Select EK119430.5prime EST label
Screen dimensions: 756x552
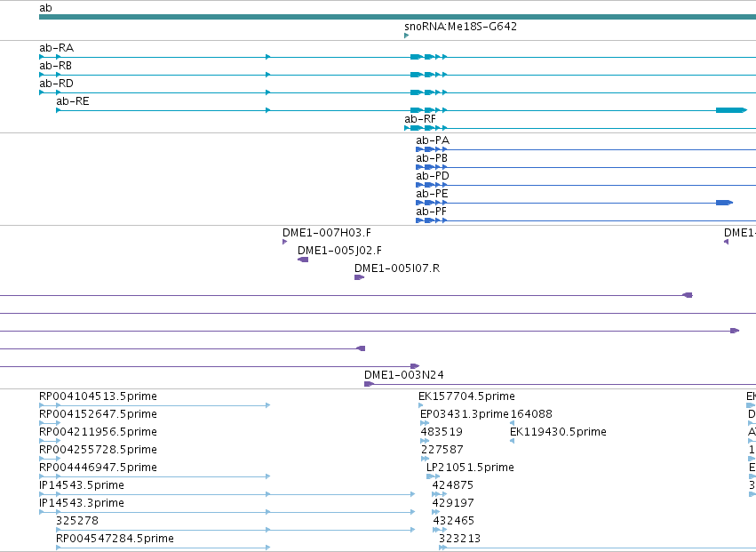(558, 432)
